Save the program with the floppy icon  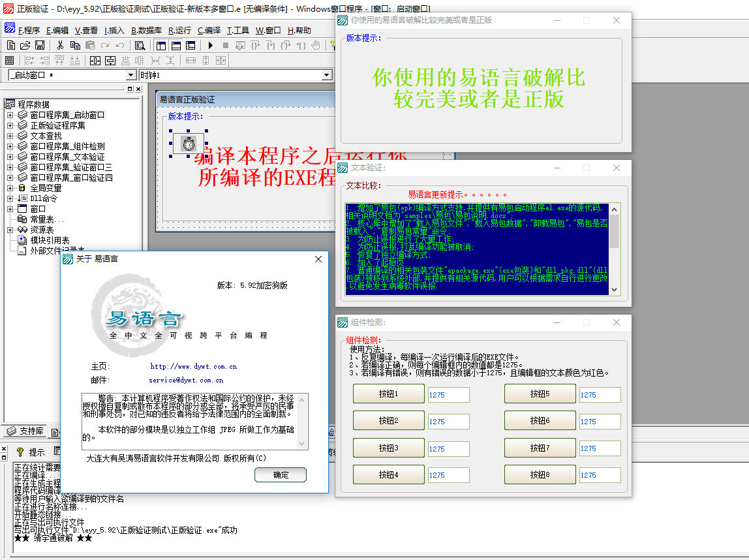click(40, 46)
